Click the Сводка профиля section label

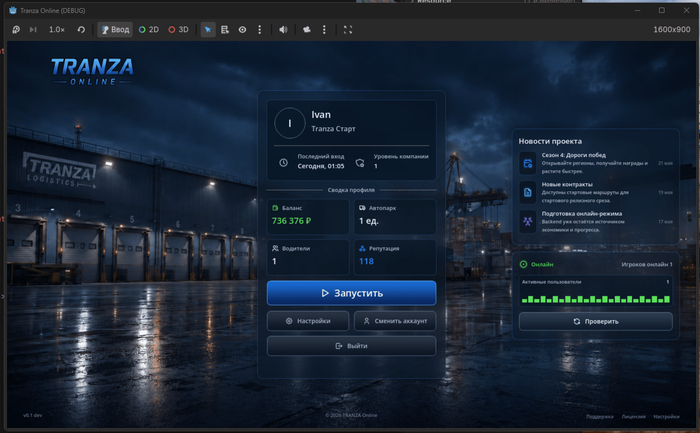[351, 190]
